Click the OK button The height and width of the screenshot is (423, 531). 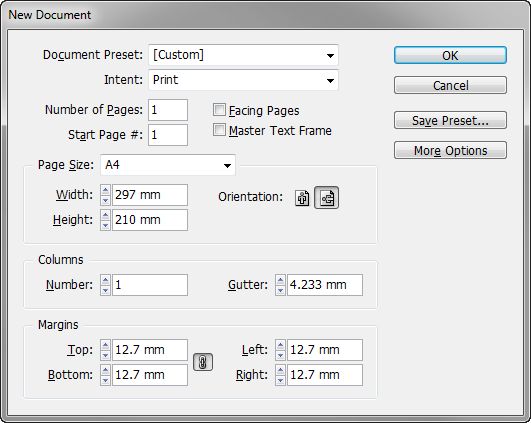[x=450, y=55]
